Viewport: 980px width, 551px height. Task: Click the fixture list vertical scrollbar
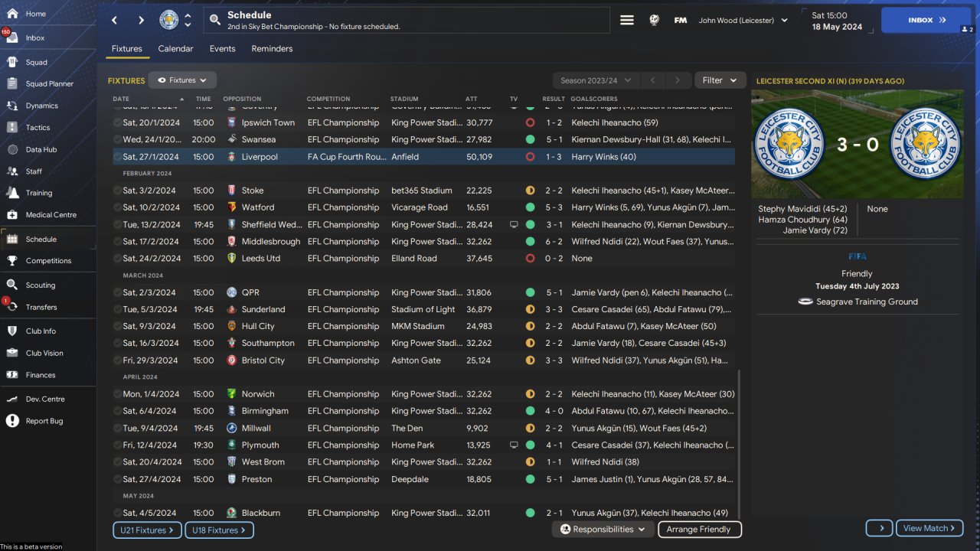pyautogui.click(x=740, y=445)
